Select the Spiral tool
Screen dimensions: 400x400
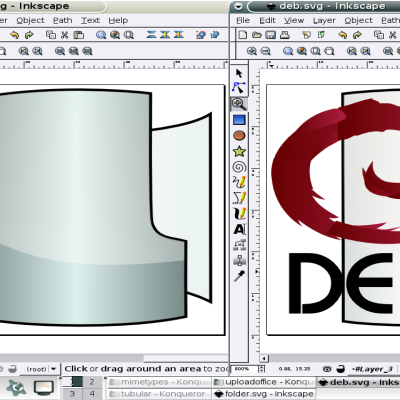[x=239, y=167]
